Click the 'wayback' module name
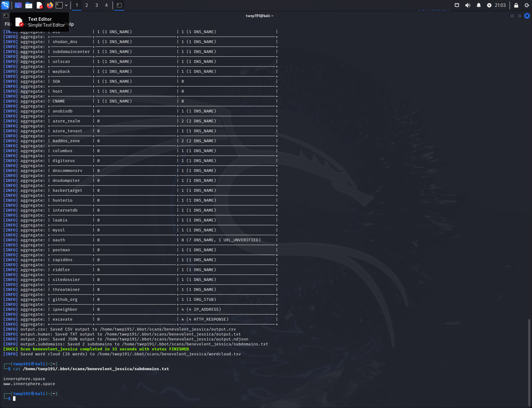 [61, 72]
